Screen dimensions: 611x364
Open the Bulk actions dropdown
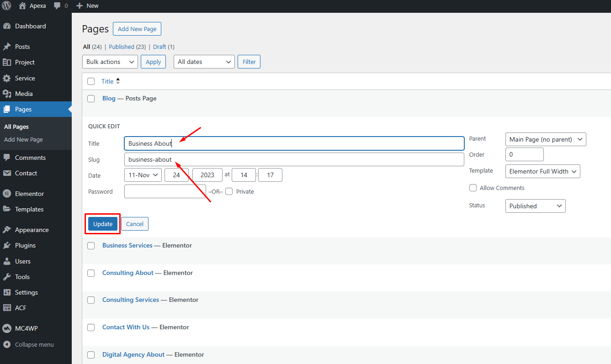tap(110, 62)
